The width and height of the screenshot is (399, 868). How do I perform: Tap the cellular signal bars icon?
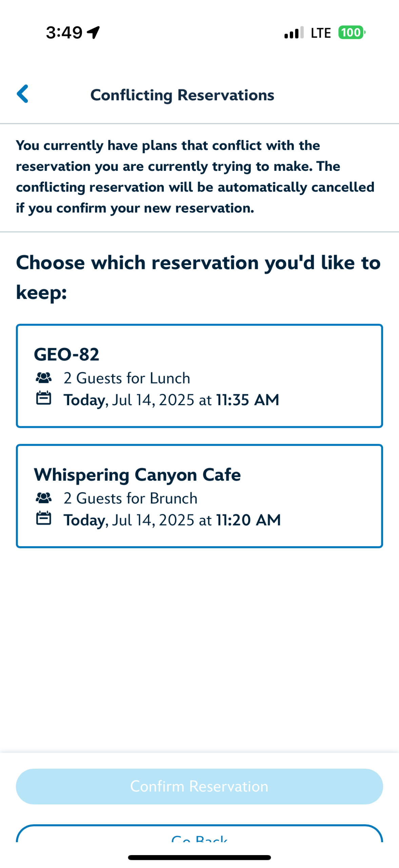coord(294,33)
